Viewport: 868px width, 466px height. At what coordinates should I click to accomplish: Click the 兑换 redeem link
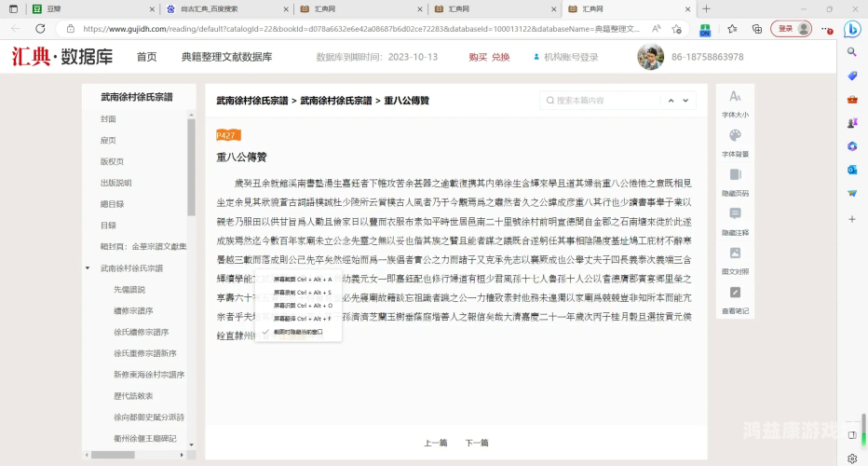coord(500,57)
